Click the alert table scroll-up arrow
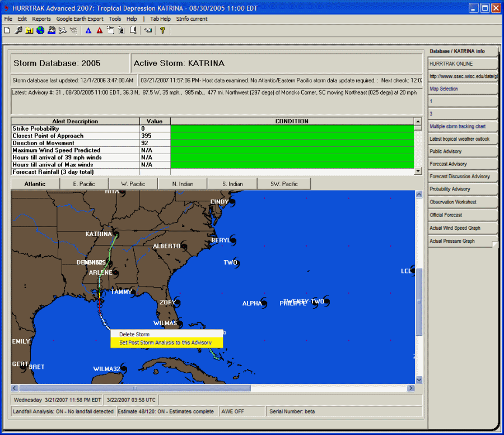The width and height of the screenshot is (504, 435). tap(418, 121)
